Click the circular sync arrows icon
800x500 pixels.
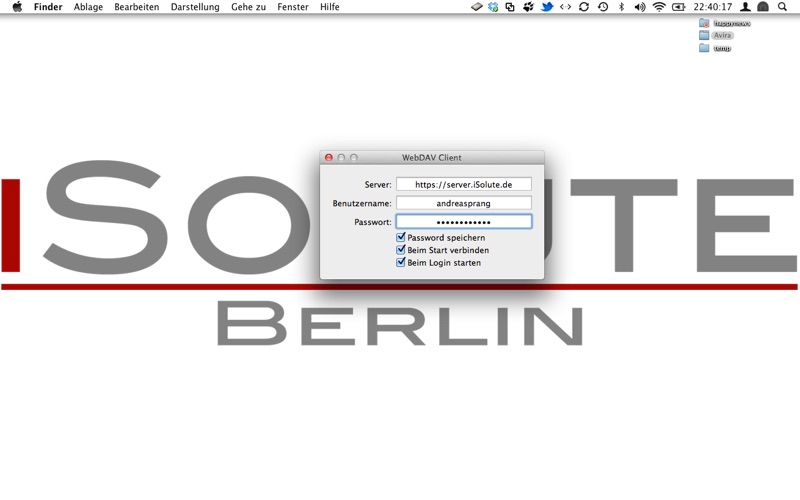click(x=584, y=7)
